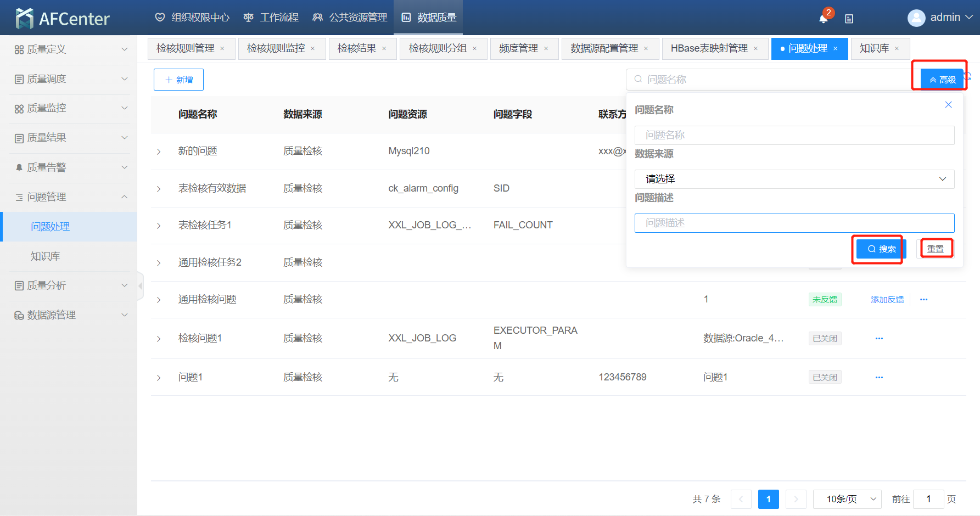Open more actions for 检核问题1 row
The height and width of the screenshot is (516, 980).
879,339
